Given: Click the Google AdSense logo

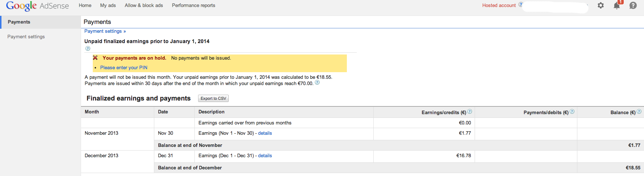Looking at the screenshot, I should click(38, 6).
